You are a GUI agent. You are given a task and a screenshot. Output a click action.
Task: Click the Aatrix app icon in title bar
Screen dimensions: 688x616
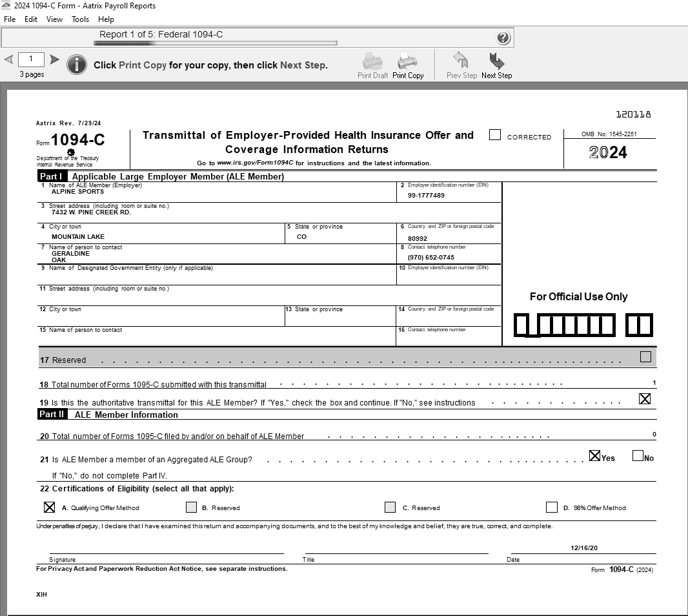(x=6, y=6)
